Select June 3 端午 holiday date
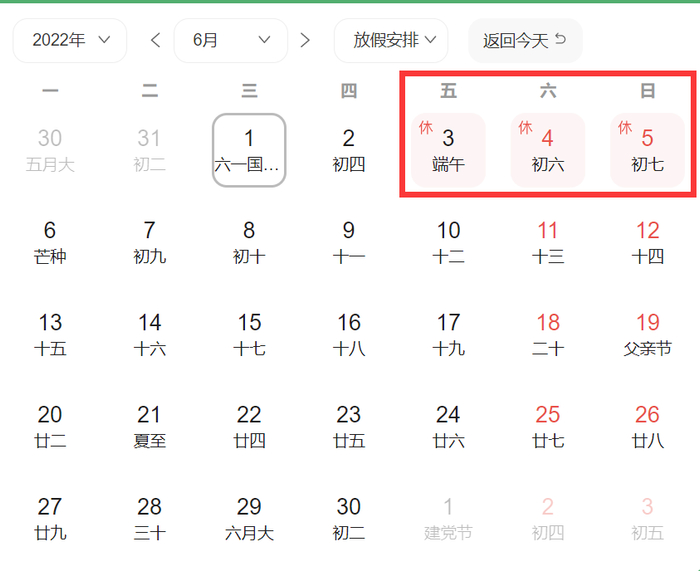700x571 pixels. click(448, 150)
